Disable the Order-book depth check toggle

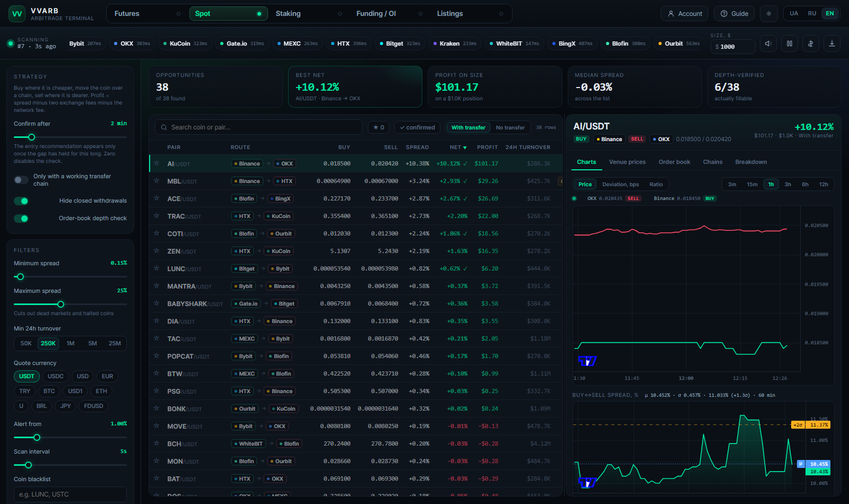(x=21, y=219)
